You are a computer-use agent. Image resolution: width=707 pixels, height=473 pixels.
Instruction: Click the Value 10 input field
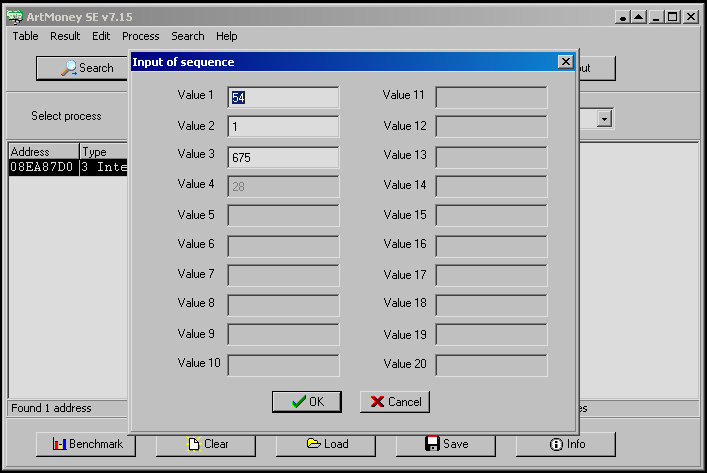[x=283, y=365]
